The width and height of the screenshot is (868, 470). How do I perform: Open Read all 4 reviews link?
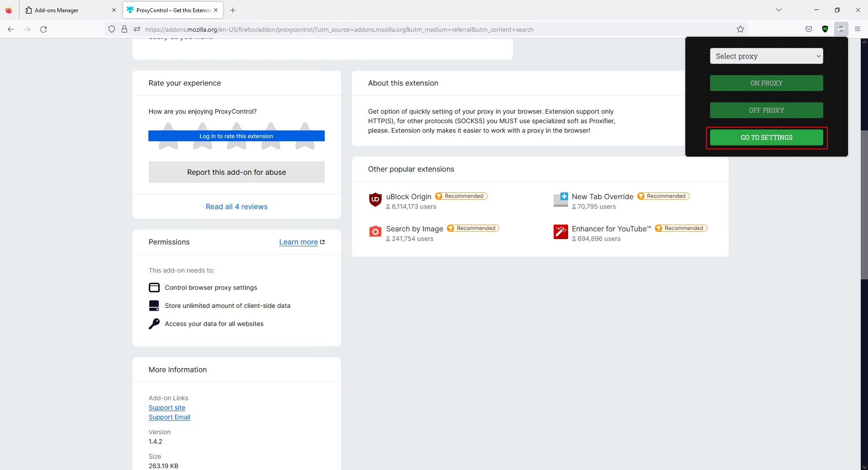coord(237,206)
